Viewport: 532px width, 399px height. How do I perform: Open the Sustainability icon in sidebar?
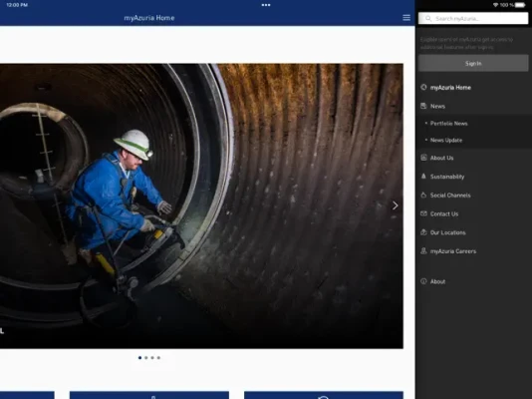click(x=423, y=177)
